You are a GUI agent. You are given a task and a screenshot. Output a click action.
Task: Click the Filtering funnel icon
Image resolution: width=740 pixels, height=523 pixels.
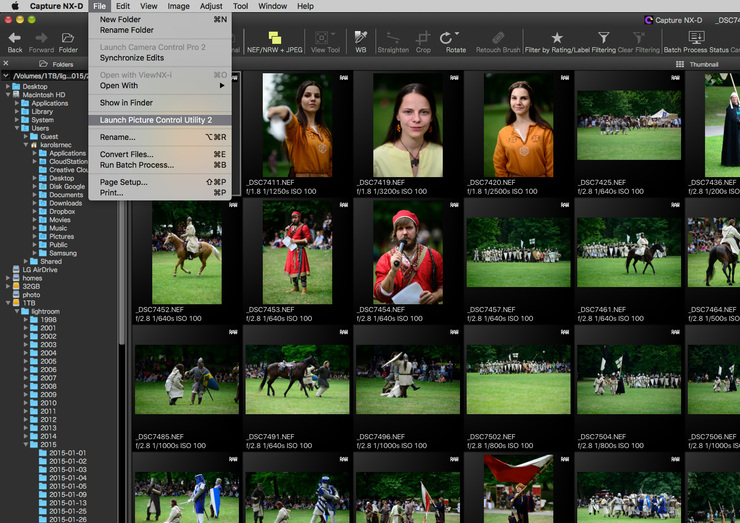[604, 38]
